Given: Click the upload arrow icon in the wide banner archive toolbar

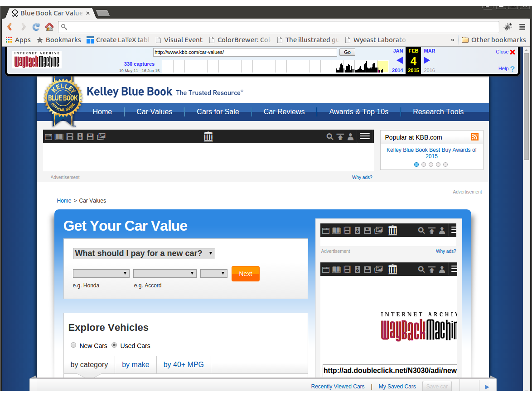Looking at the screenshot, I should tap(340, 137).
